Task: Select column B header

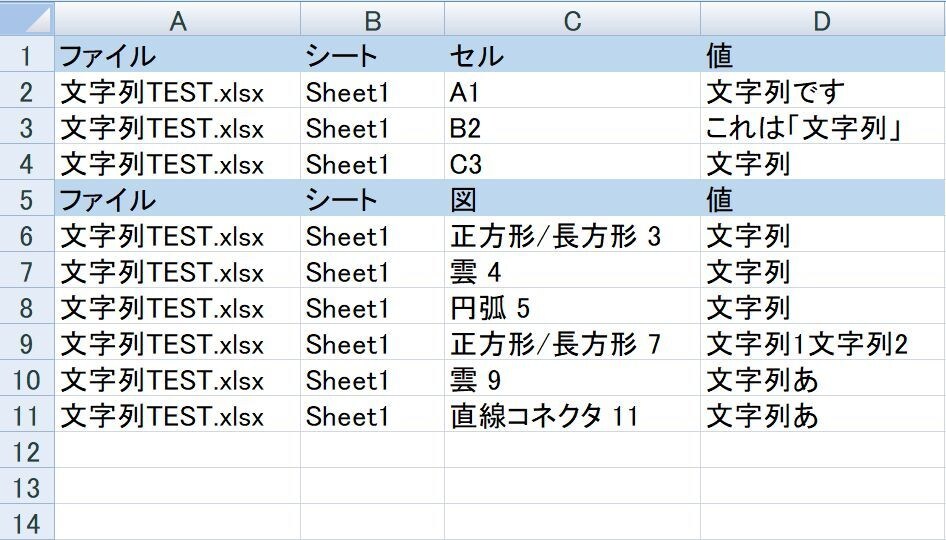Action: coord(373,19)
